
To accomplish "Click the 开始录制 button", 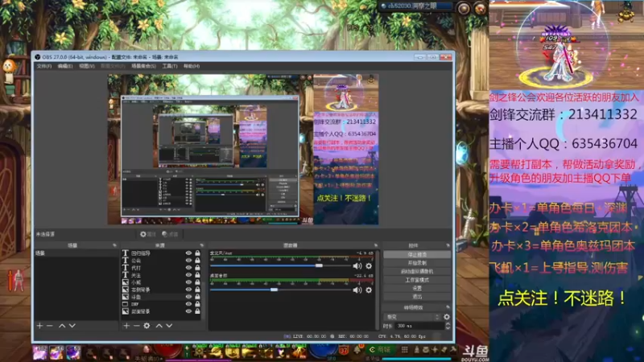I will click(417, 263).
